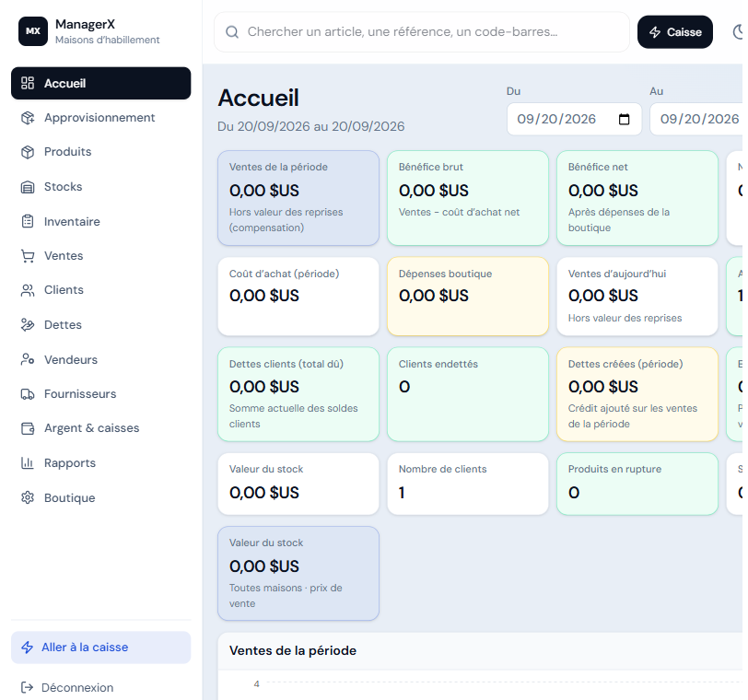The height and width of the screenshot is (700, 748).
Task: Open the Produits page
Action: tap(101, 152)
